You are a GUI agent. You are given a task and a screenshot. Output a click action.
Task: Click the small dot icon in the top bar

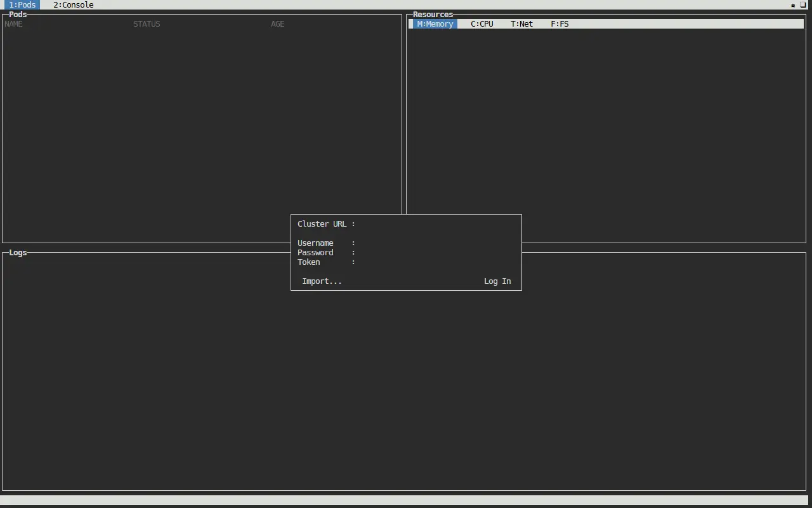tap(793, 5)
